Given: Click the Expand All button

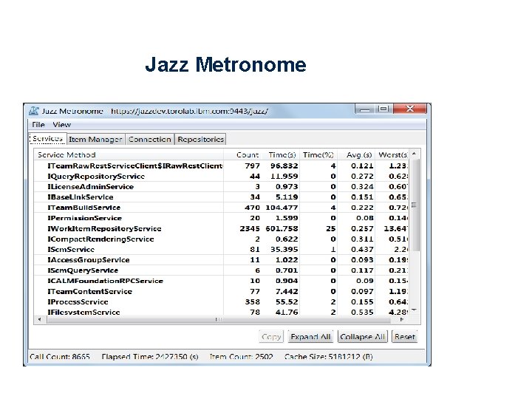Looking at the screenshot, I should pos(310,337).
